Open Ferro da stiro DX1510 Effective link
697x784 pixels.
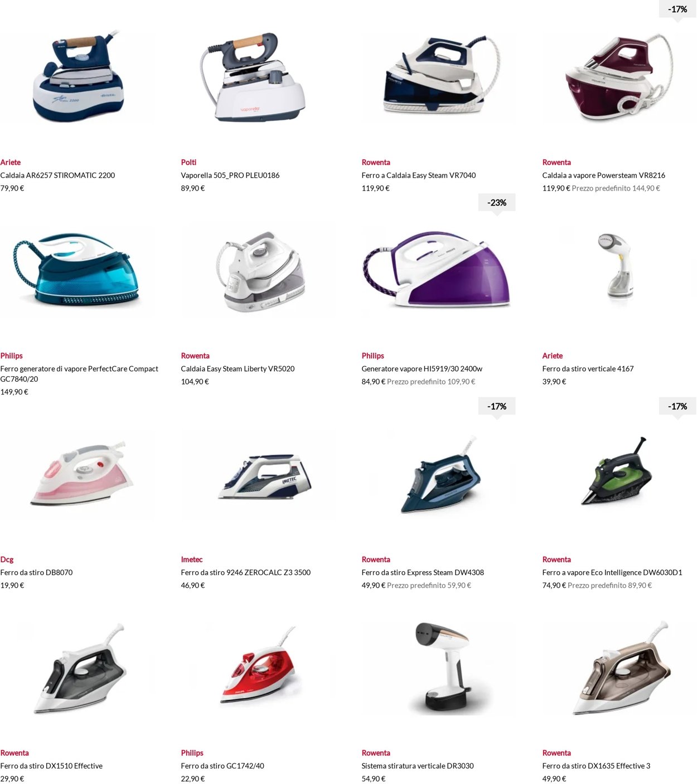(51, 766)
